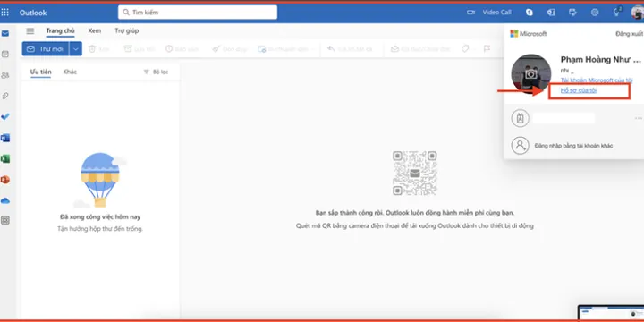Screen dimensions: 644x322
Task: Open Skype from the header
Action: [x=530, y=13]
